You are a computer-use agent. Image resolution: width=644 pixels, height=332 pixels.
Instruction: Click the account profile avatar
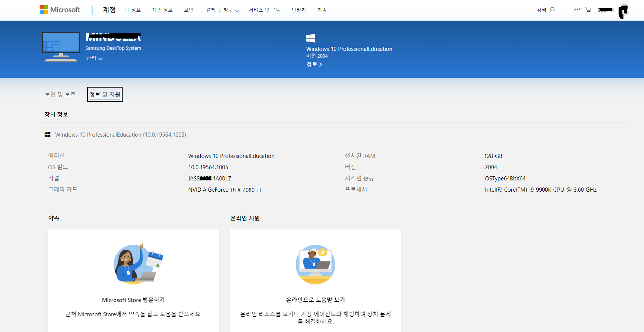click(x=623, y=11)
